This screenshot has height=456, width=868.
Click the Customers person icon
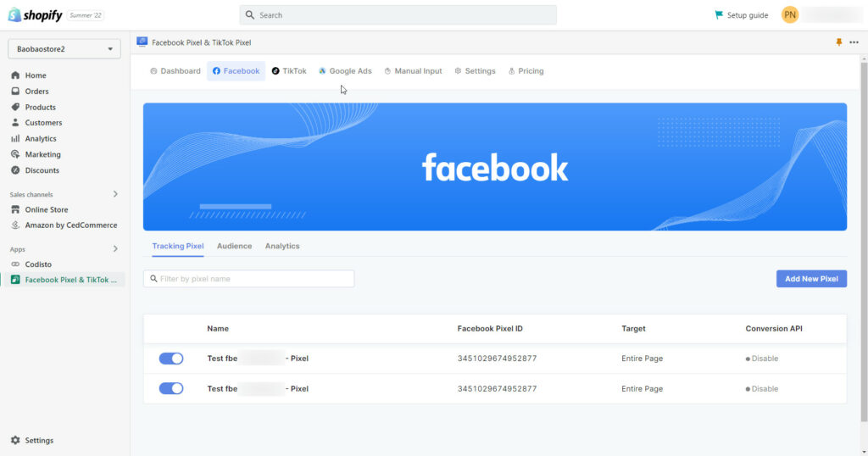[x=15, y=123]
